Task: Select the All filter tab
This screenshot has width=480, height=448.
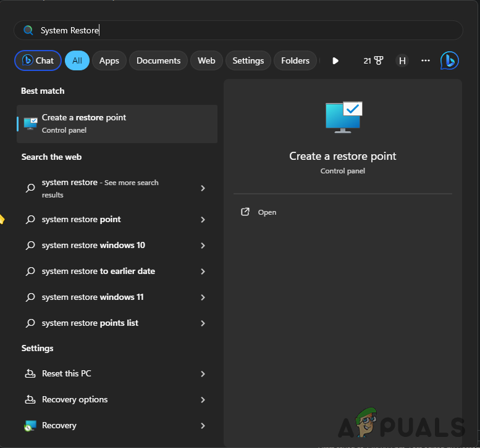Action: (77, 60)
